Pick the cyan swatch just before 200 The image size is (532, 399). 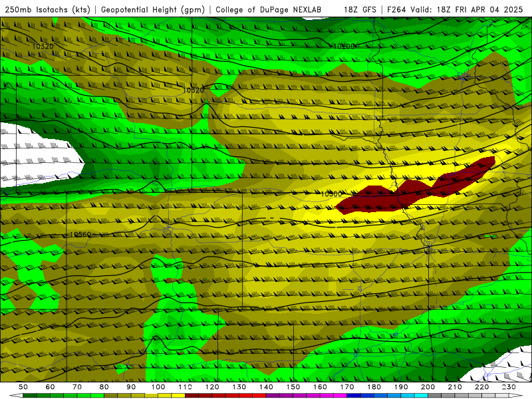421,396
